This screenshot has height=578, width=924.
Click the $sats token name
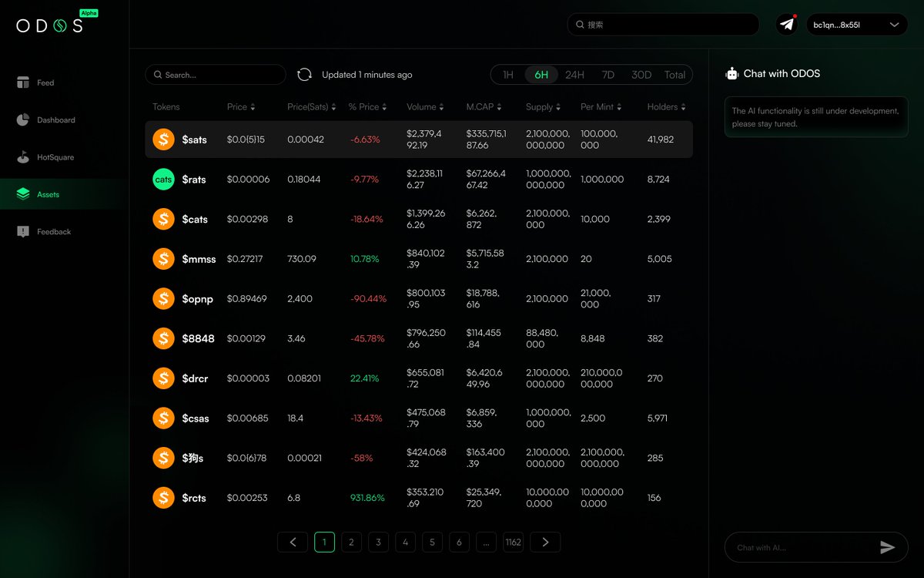194,139
